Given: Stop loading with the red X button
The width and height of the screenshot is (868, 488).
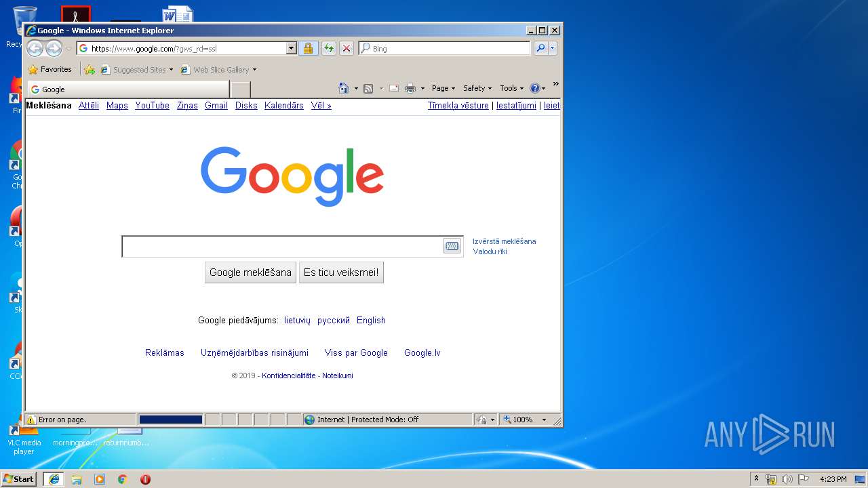Looking at the screenshot, I should (x=347, y=48).
